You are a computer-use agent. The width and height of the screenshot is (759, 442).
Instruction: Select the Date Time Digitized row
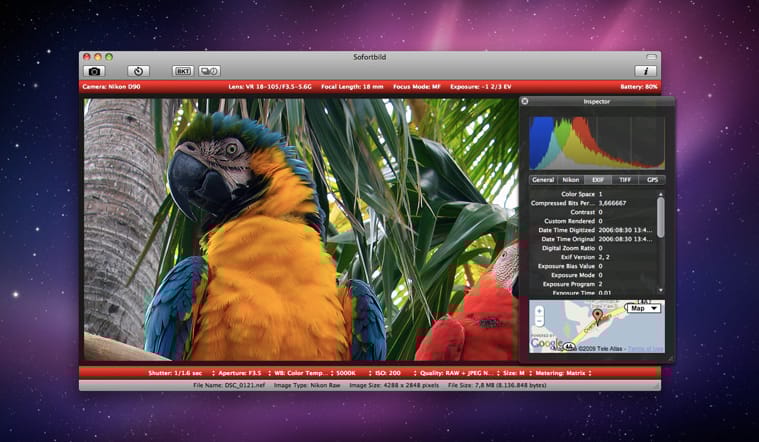593,230
